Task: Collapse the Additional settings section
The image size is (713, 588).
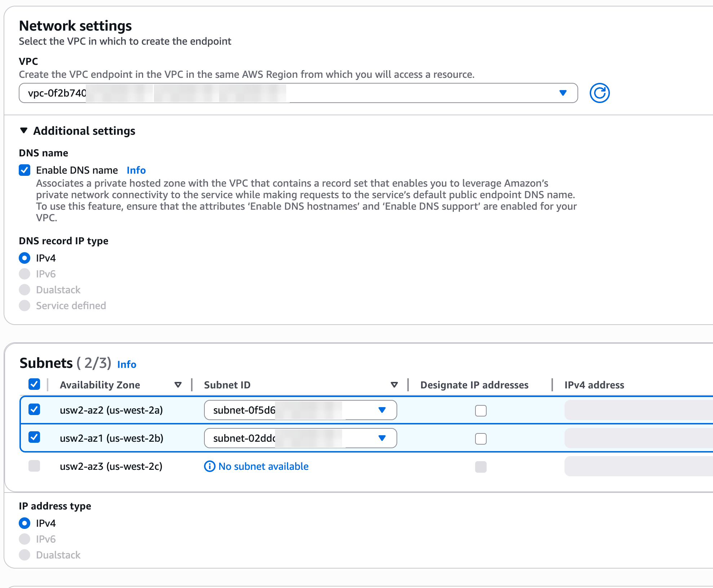Action: [x=24, y=130]
